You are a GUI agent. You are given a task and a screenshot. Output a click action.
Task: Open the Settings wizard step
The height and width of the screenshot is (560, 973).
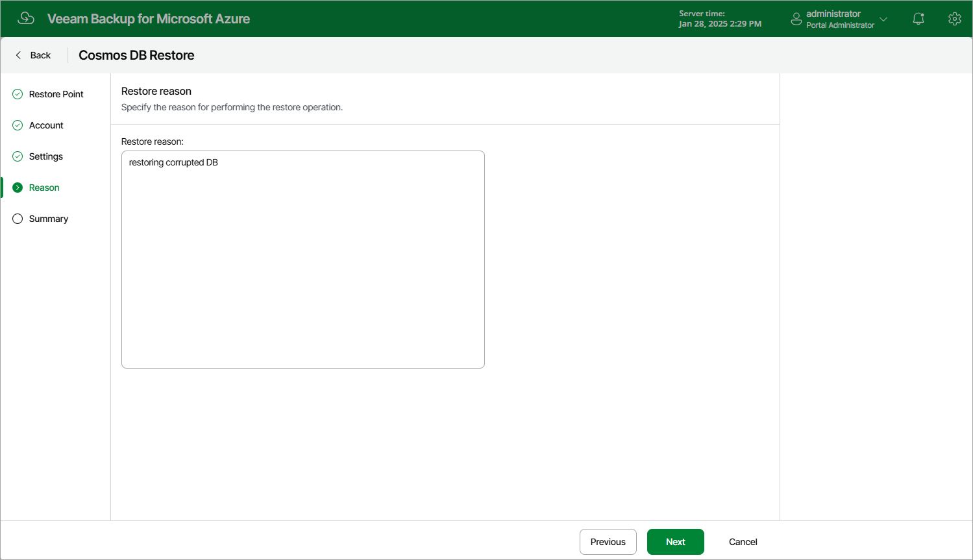[x=46, y=156]
